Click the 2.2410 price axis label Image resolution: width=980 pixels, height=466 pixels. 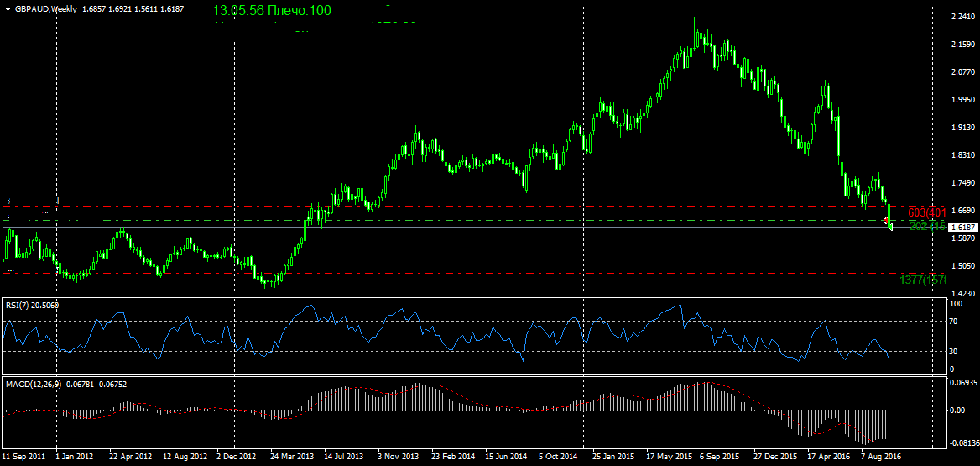tap(963, 17)
